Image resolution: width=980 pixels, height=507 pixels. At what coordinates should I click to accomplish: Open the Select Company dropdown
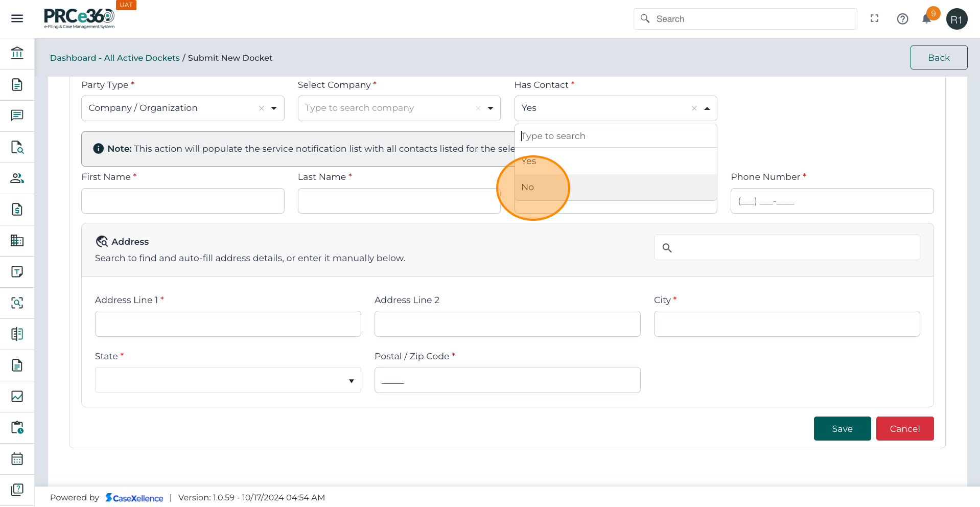[491, 108]
